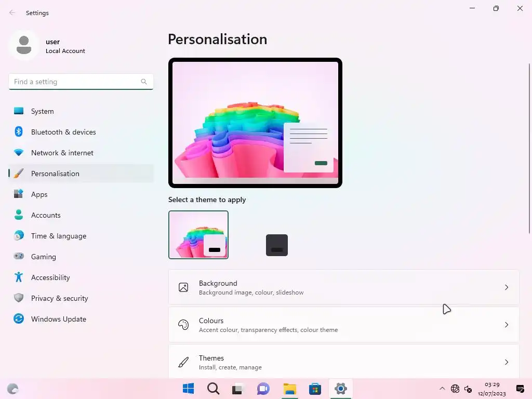
Task: Open Background image, colour, slideshow row
Action: 344,287
